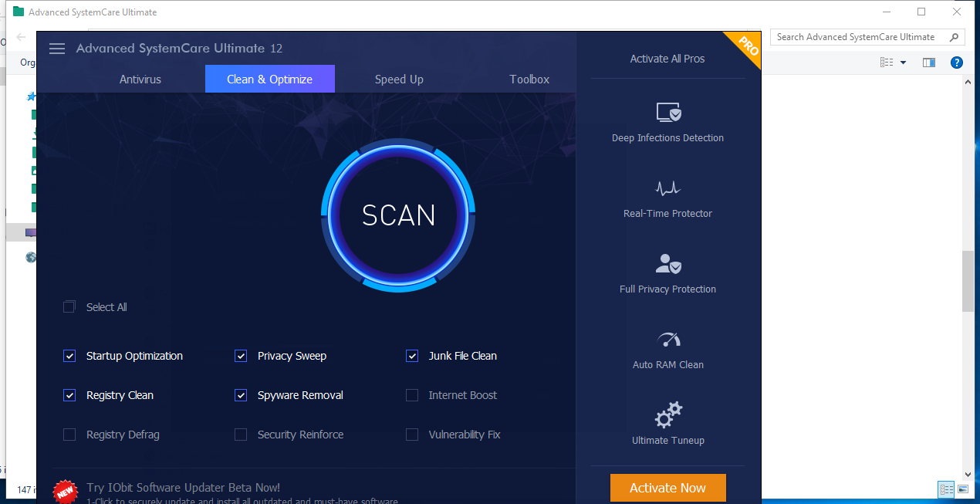Maximize the Explorer window
The height and width of the screenshot is (504, 980).
(921, 12)
